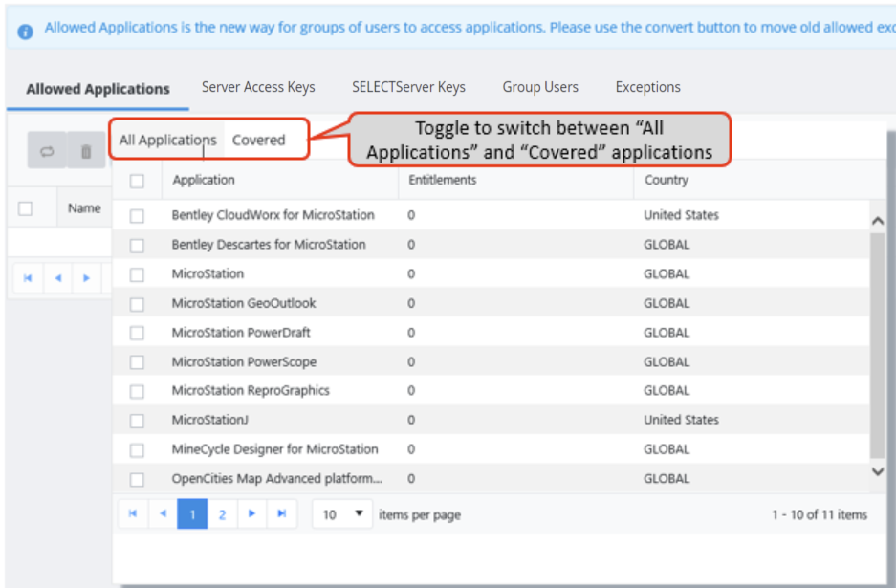The image size is (896, 588).
Task: Sort by the Entitlements column header
Action: [443, 180]
